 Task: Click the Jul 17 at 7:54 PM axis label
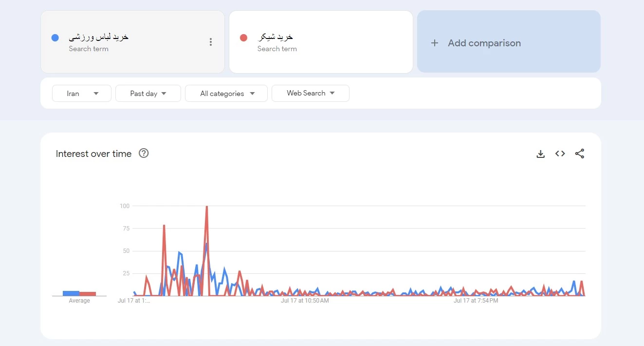pyautogui.click(x=476, y=301)
